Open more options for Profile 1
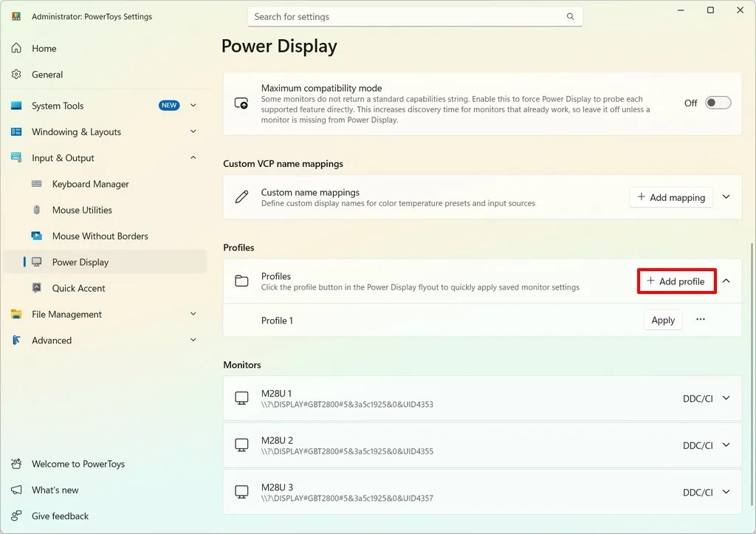Viewport: 756px width, 534px height. pos(701,319)
